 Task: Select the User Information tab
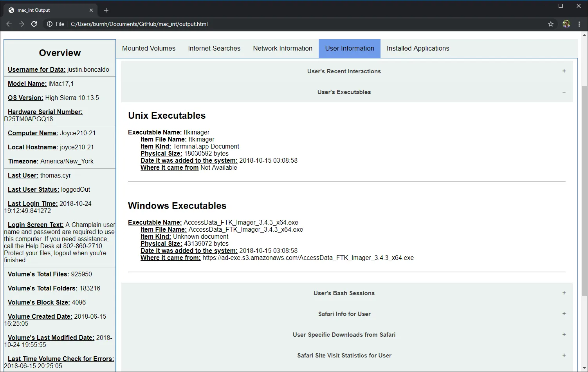pyautogui.click(x=350, y=49)
